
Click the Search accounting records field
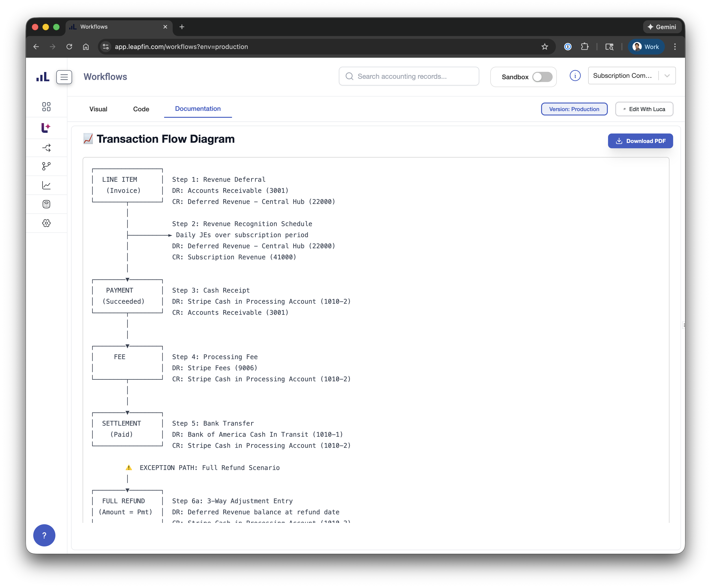point(409,76)
